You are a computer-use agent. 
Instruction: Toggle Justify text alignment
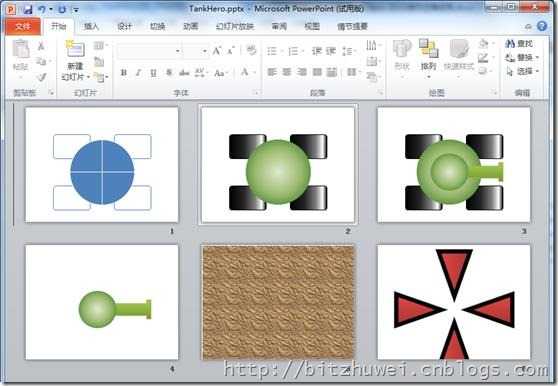(x=317, y=73)
